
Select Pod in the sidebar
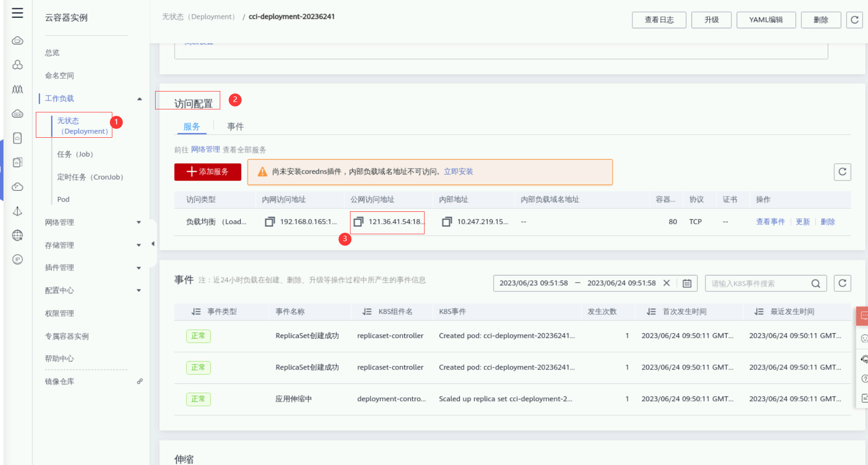click(63, 199)
